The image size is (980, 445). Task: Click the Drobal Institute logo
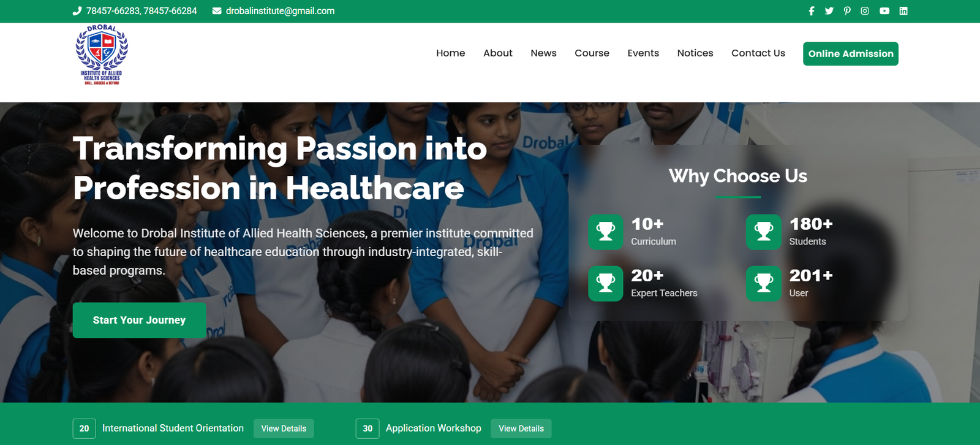102,55
